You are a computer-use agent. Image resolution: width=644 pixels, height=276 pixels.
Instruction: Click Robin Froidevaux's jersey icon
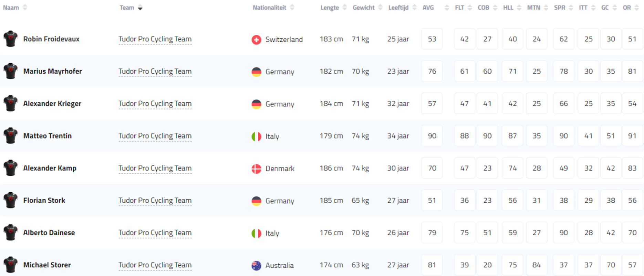[x=11, y=39]
